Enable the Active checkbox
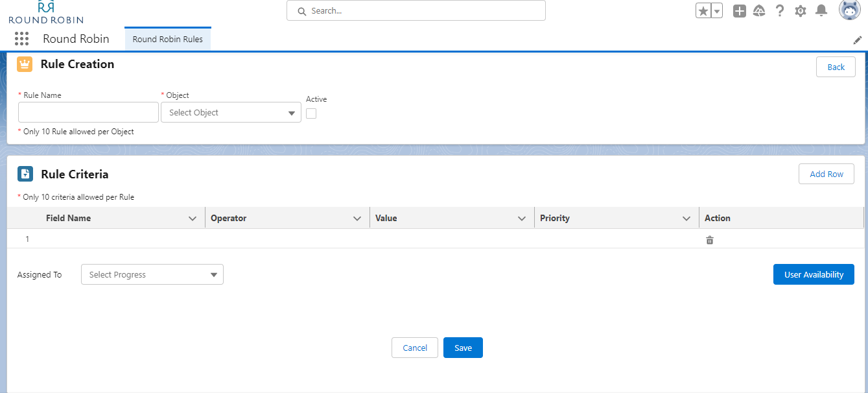This screenshot has width=868, height=393. pyautogui.click(x=311, y=113)
